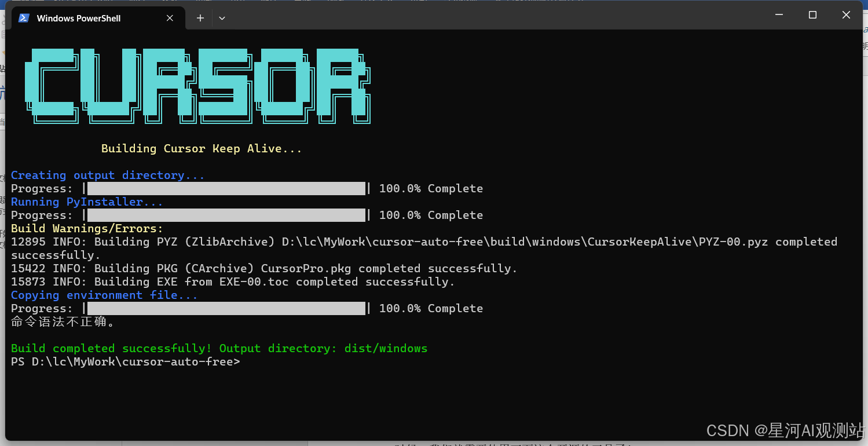The width and height of the screenshot is (868, 446).
Task: Close the terminal window
Action: (x=846, y=15)
